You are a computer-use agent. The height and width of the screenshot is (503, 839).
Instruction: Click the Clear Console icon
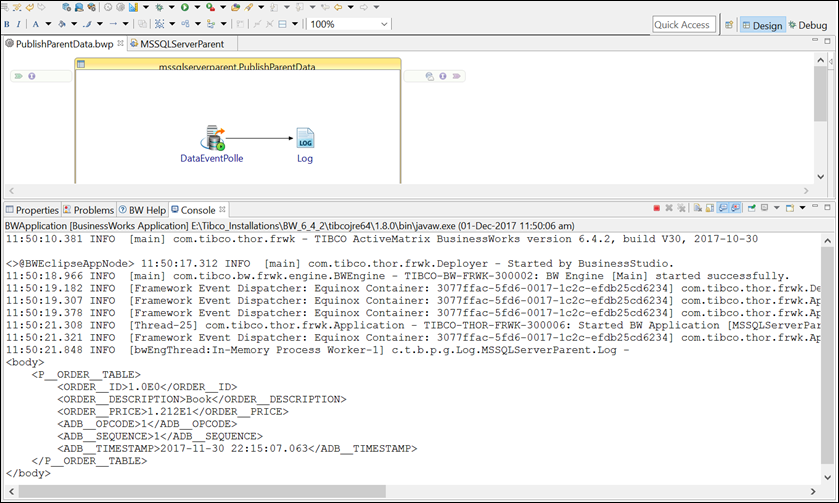698,208
